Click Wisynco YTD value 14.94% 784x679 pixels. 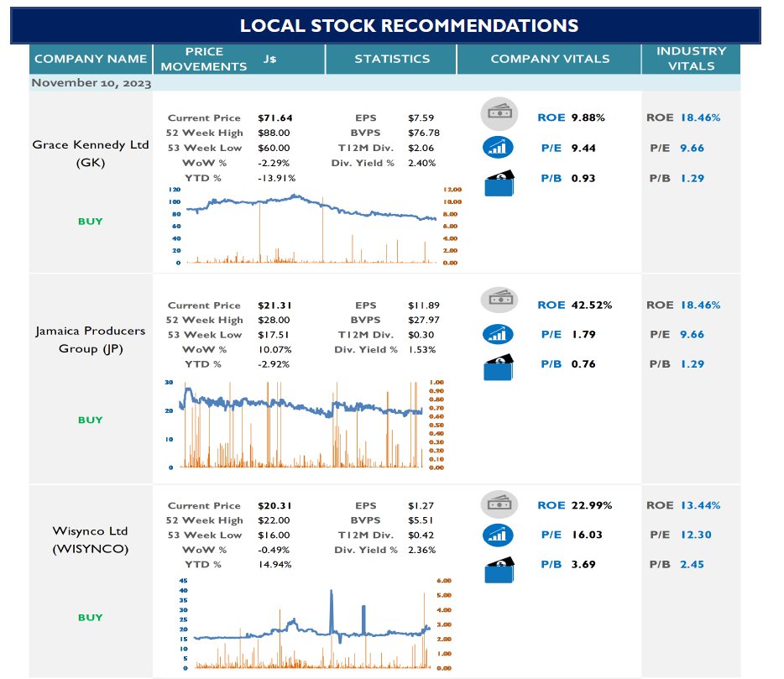(274, 565)
